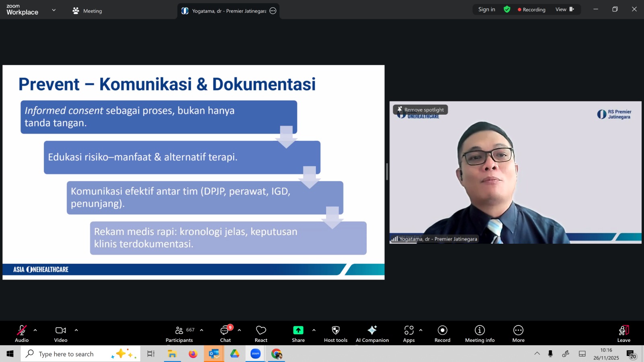The height and width of the screenshot is (362, 644).
Task: Click the green Share screen icon
Action: coord(298,330)
